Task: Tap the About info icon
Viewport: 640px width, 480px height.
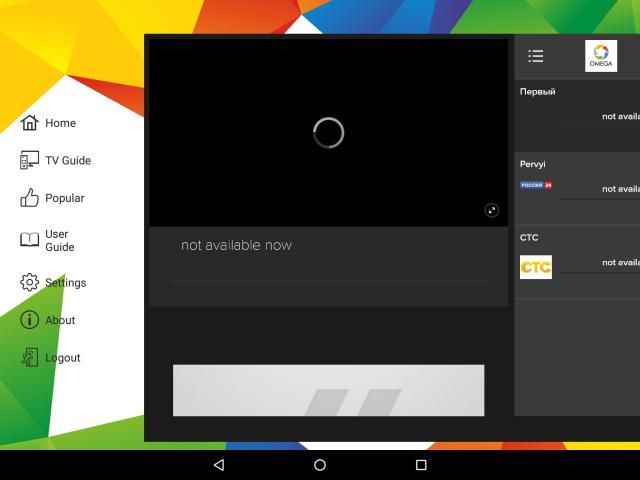Action: 30,320
